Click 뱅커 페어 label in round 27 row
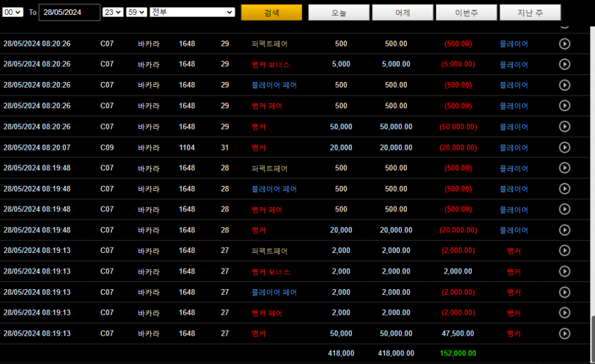The height and width of the screenshot is (364, 595). (267, 313)
